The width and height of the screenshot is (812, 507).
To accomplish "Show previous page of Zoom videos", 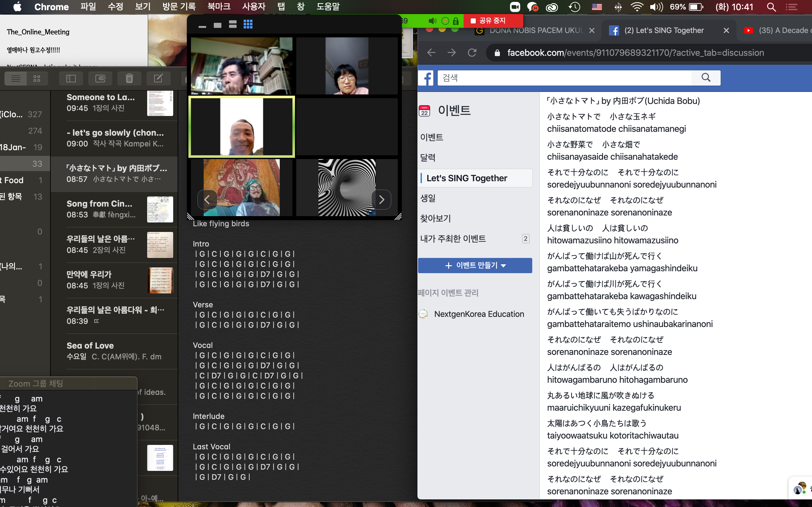I will (207, 200).
